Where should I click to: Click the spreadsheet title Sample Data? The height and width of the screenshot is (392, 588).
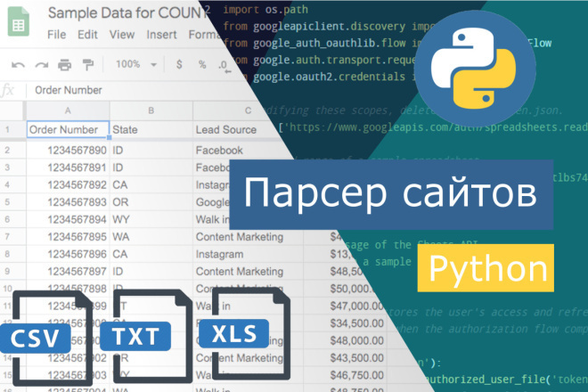[x=127, y=13]
